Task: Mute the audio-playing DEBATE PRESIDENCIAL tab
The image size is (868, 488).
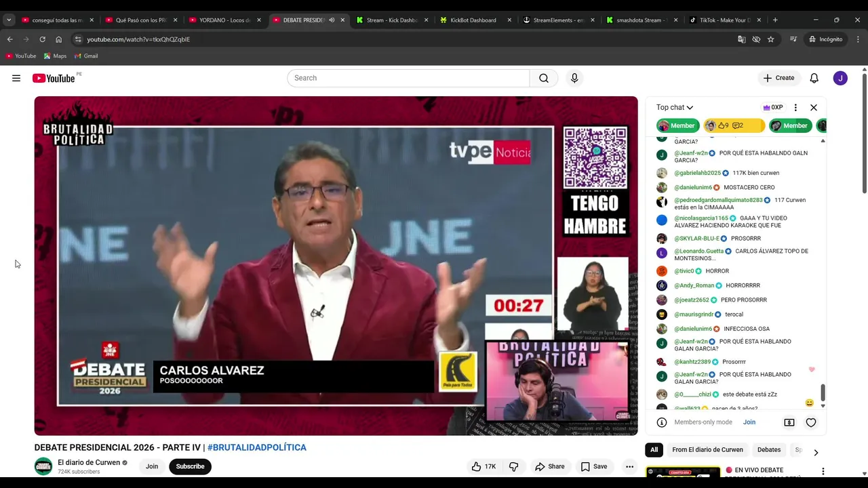Action: coord(332,20)
